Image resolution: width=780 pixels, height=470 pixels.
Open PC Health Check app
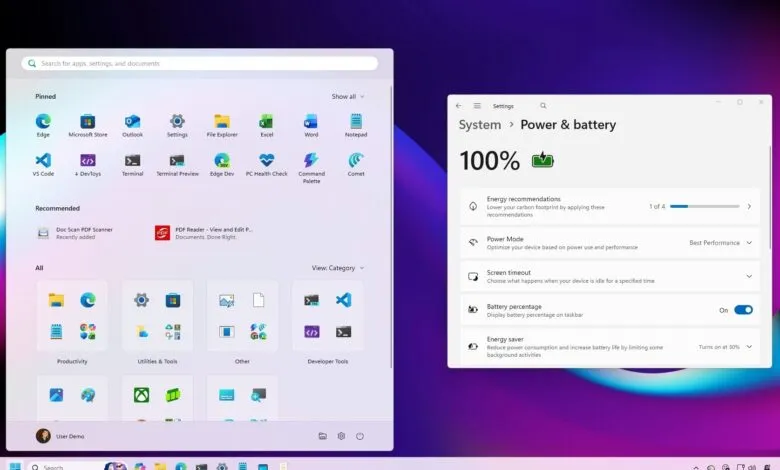pyautogui.click(x=267, y=165)
